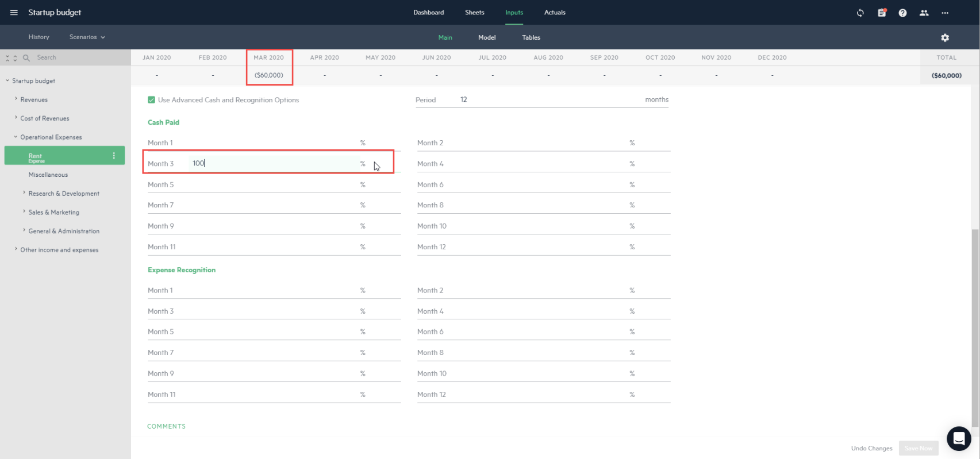Collapse the Operational Expenses node
980x459 pixels.
click(x=16, y=137)
